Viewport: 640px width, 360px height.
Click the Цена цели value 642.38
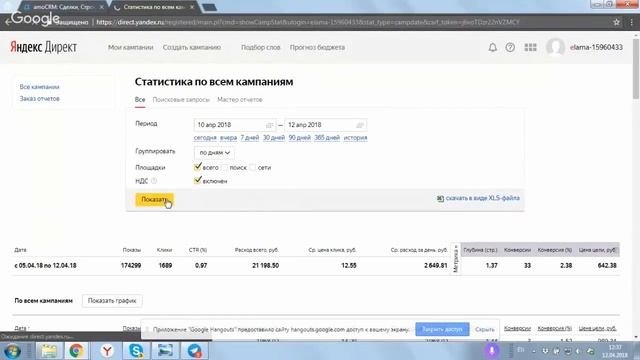point(607,265)
